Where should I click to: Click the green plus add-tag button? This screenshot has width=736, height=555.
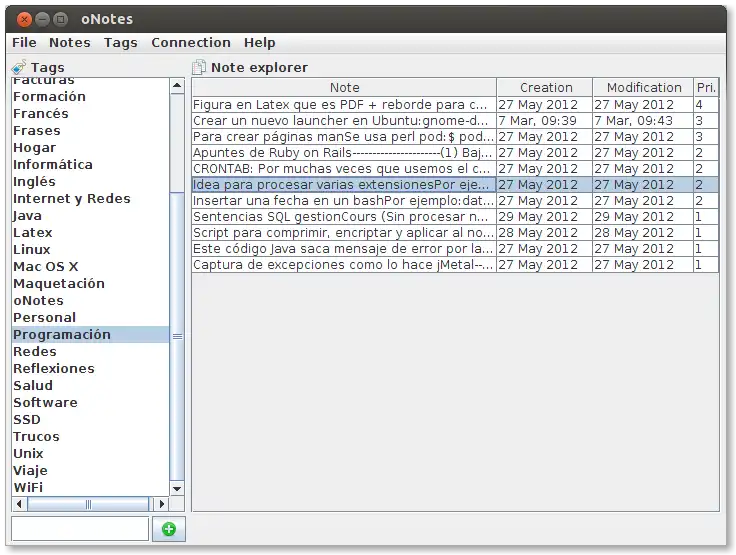[169, 529]
